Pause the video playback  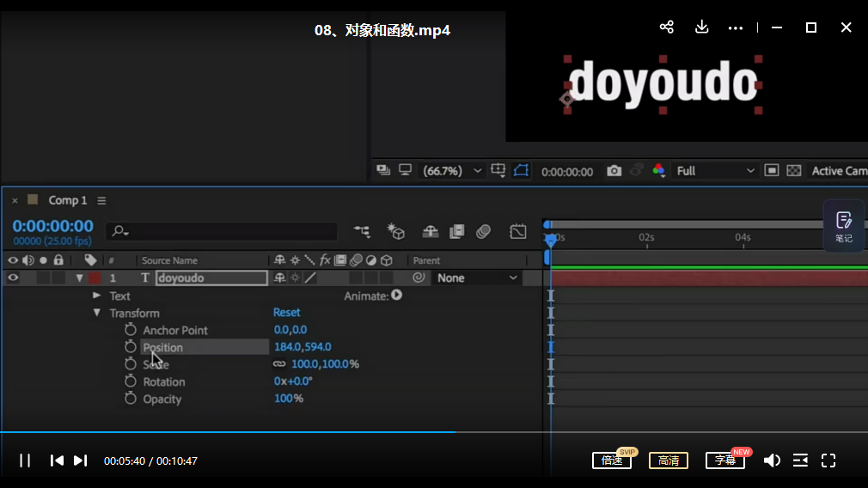tap(25, 461)
